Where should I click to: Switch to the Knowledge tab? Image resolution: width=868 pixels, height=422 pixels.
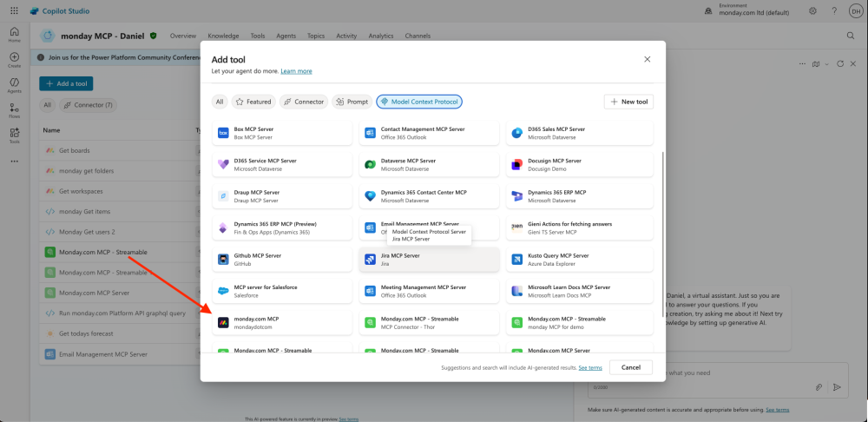pyautogui.click(x=223, y=36)
